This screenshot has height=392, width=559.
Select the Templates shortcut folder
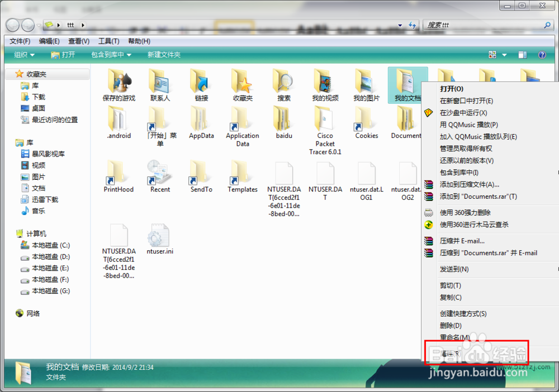243,176
